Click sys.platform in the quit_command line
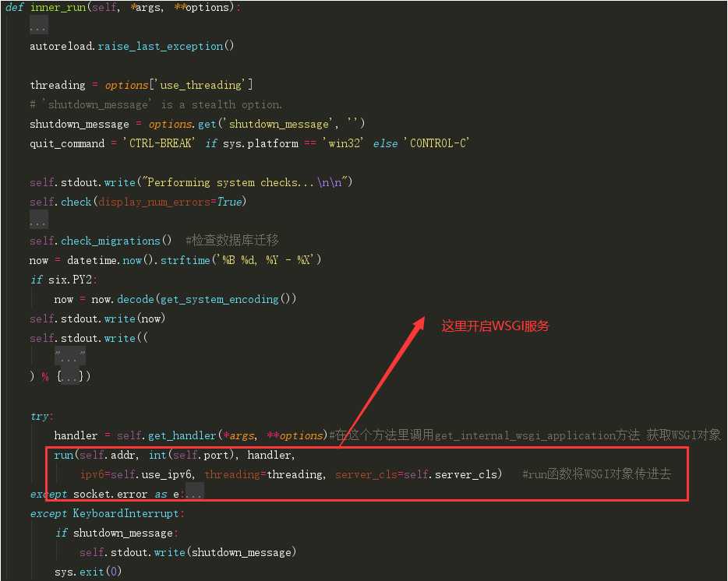This screenshot has width=728, height=581. tap(260, 143)
